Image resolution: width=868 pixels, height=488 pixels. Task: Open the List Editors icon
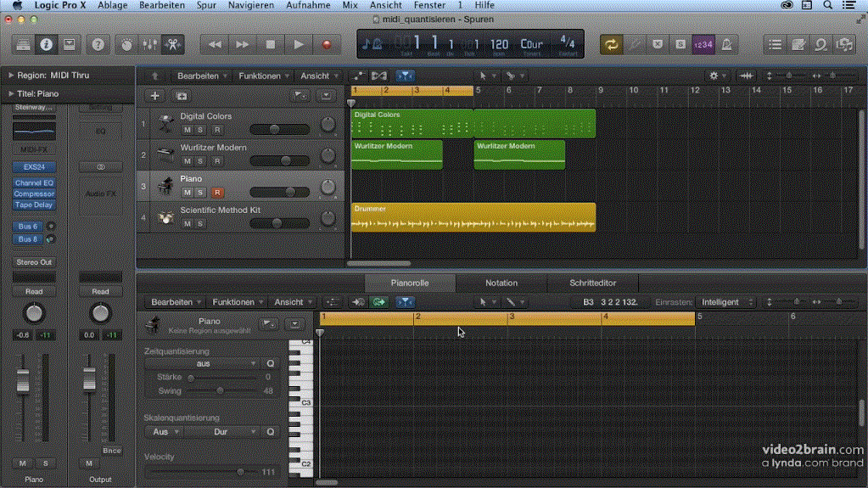coord(775,44)
